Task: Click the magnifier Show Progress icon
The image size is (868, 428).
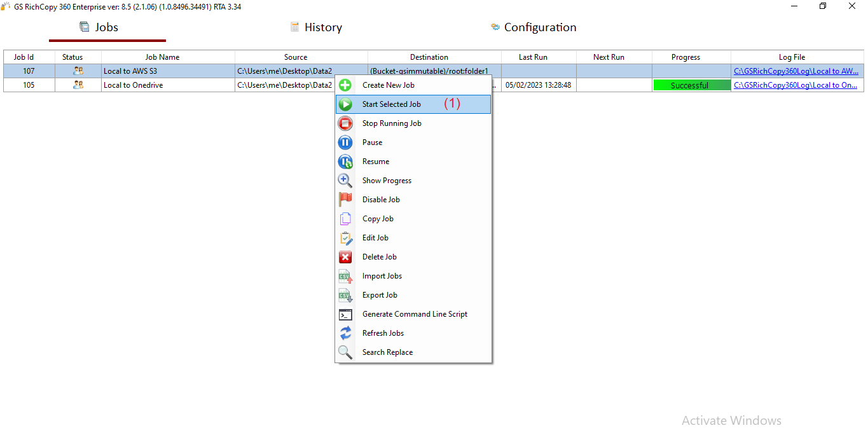Action: point(345,181)
